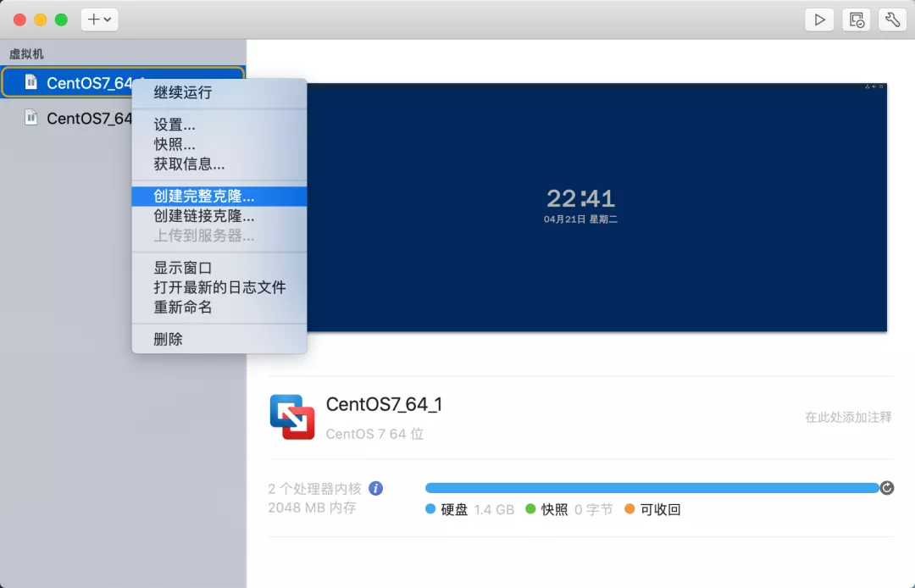Click the paused VM icon of the second sidebar entry

coord(31,118)
